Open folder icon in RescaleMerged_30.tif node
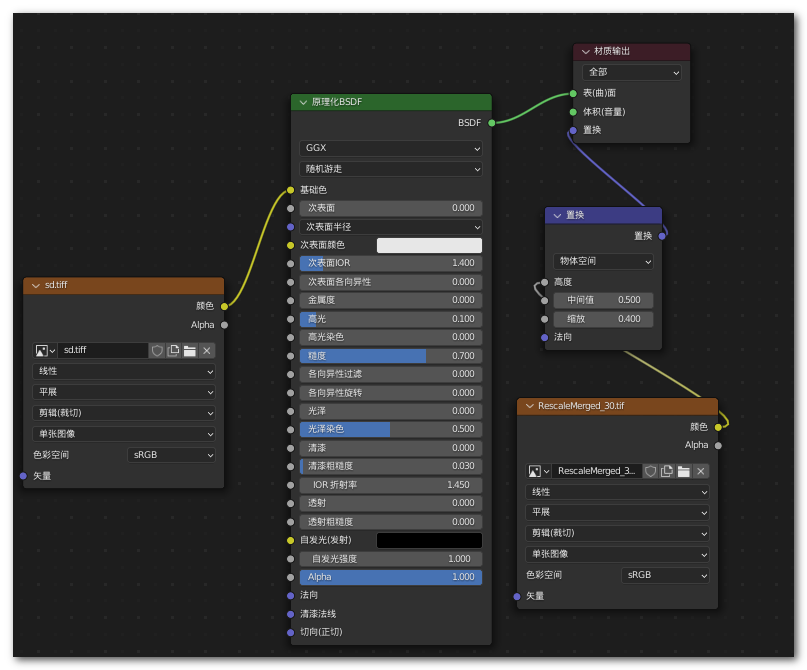Viewport: 807px width, 670px height. (683, 471)
